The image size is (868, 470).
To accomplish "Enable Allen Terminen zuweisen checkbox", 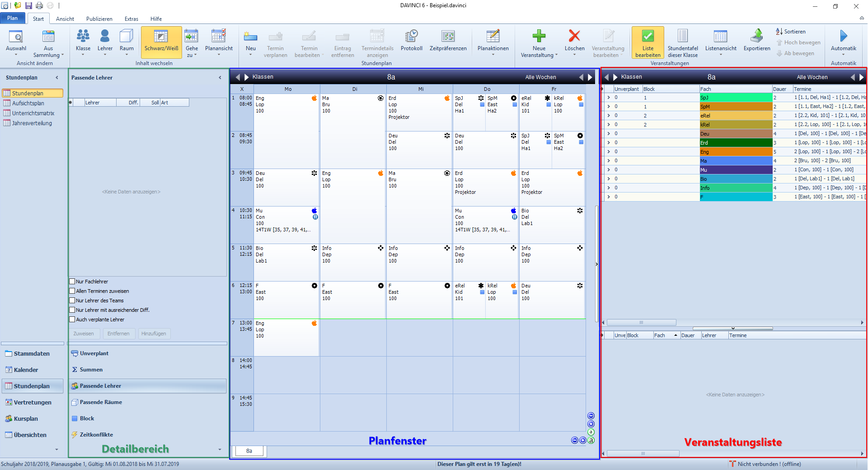I will (x=72, y=291).
